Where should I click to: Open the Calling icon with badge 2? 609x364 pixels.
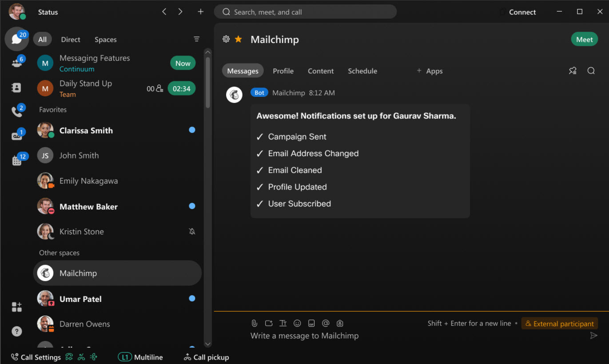pyautogui.click(x=17, y=111)
